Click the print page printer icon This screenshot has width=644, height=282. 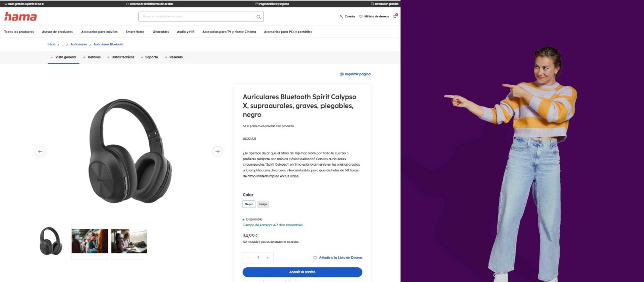tap(342, 74)
